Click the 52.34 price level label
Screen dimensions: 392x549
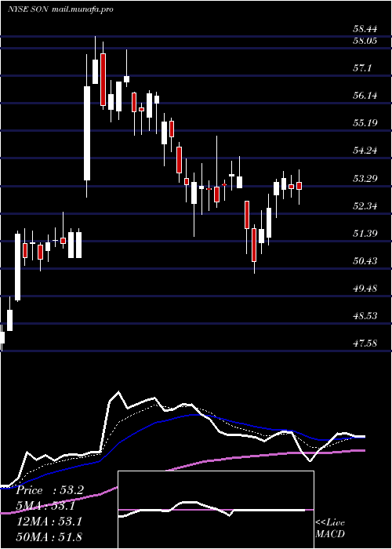pyautogui.click(x=365, y=206)
